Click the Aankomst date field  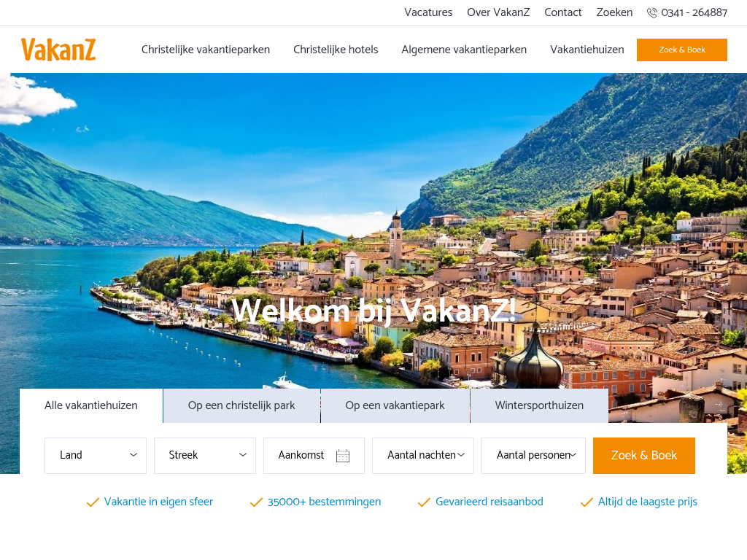coord(314,456)
